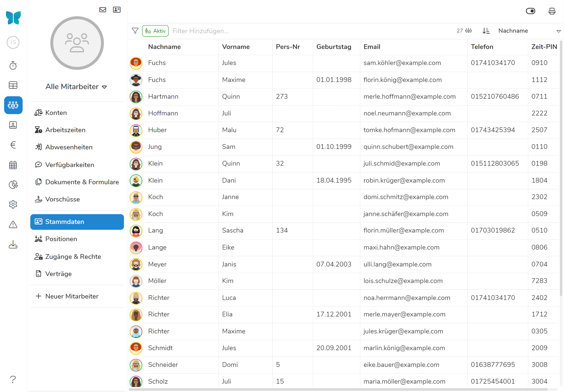Viewport: 564px width, 392px height.
Task: Click the funnel filter icon
Action: [x=135, y=31]
